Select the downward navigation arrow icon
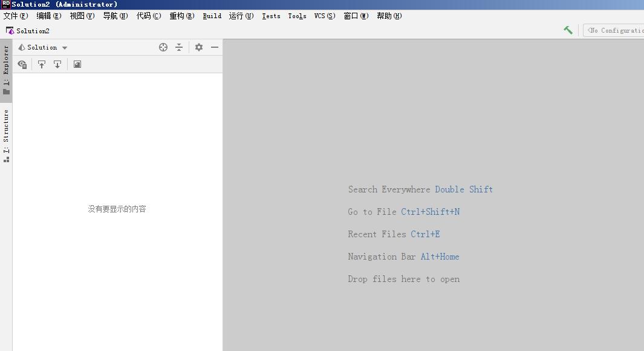 coord(57,64)
